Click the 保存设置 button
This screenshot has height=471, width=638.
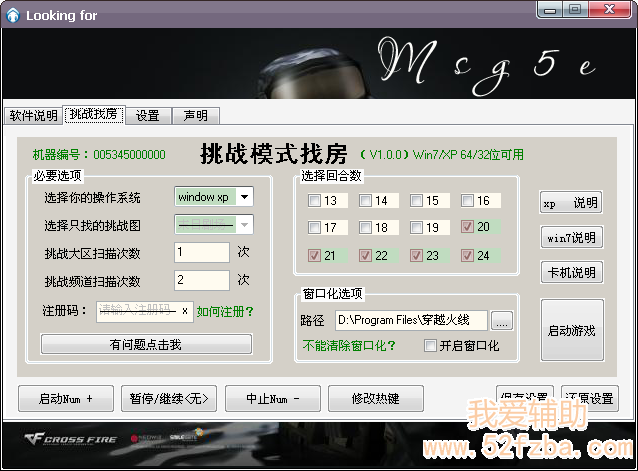pos(525,399)
